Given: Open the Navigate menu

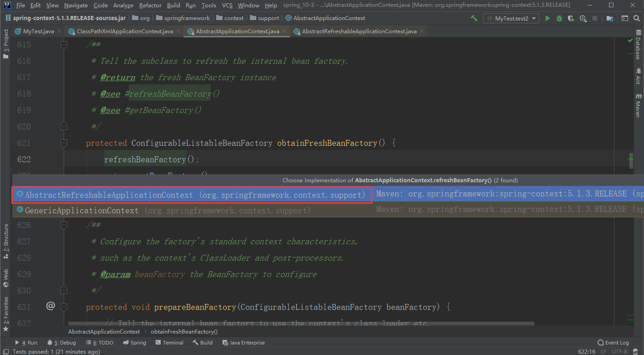Looking at the screenshot, I should [x=76, y=5].
